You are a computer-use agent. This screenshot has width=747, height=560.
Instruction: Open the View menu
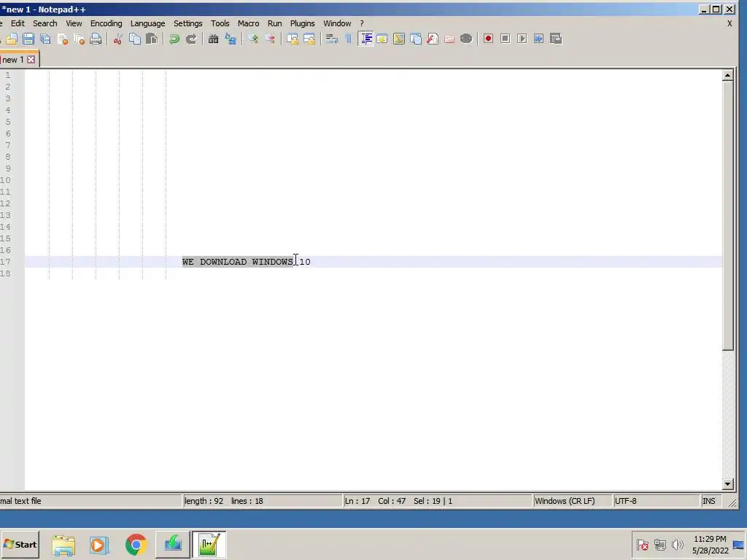tap(74, 23)
